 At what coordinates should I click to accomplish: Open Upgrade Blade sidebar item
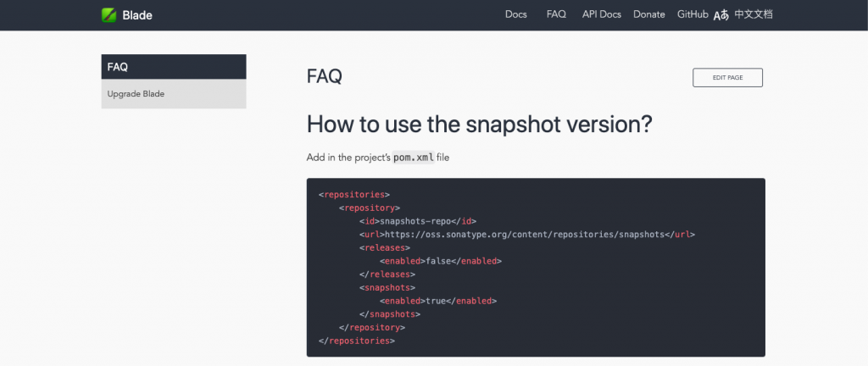tap(174, 94)
